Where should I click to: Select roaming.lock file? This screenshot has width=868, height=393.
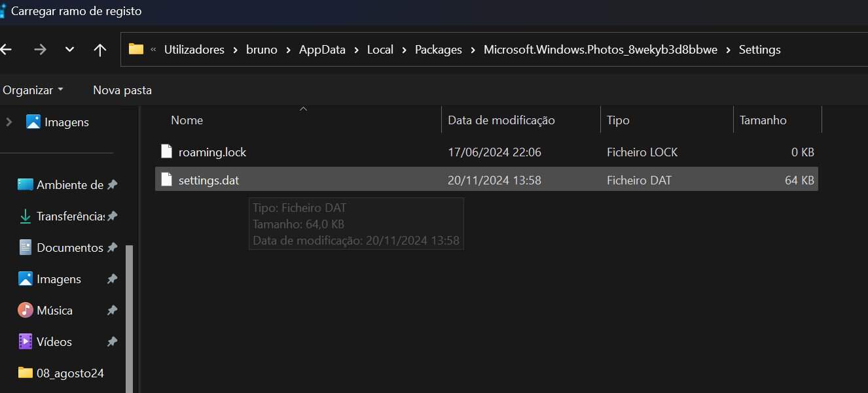pyautogui.click(x=486, y=152)
